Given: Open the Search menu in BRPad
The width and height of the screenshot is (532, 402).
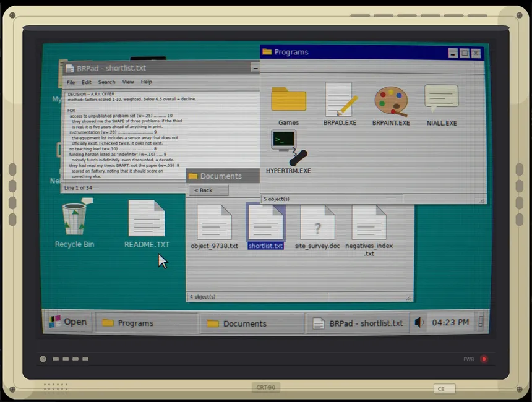Looking at the screenshot, I should [x=106, y=82].
